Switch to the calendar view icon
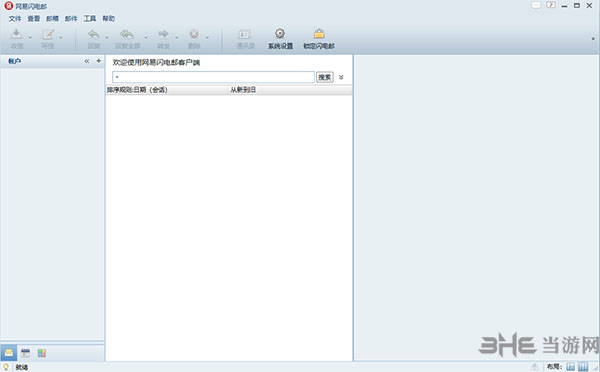The image size is (600, 372). point(25,353)
